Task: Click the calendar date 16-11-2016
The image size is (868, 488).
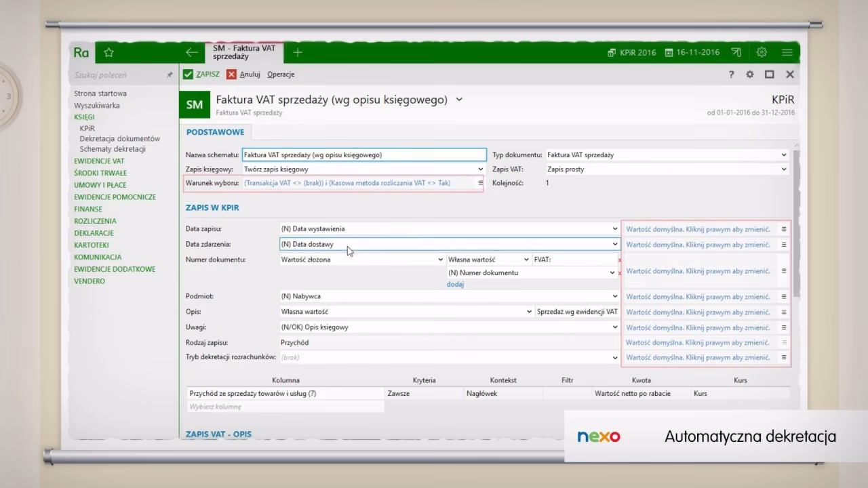Action: pos(692,52)
